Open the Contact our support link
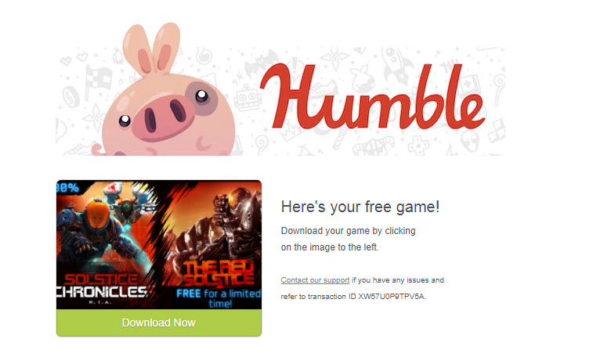Viewport: 600px width, 364px height. pyautogui.click(x=315, y=280)
